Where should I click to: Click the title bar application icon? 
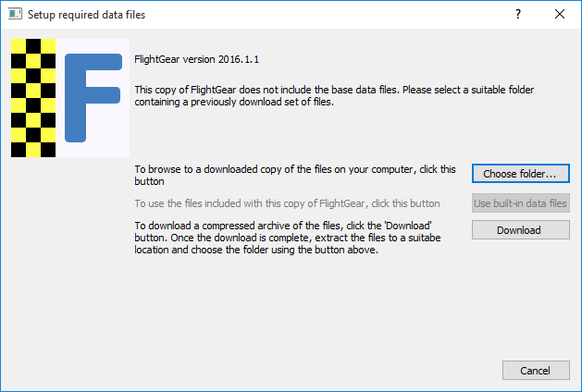(x=15, y=15)
